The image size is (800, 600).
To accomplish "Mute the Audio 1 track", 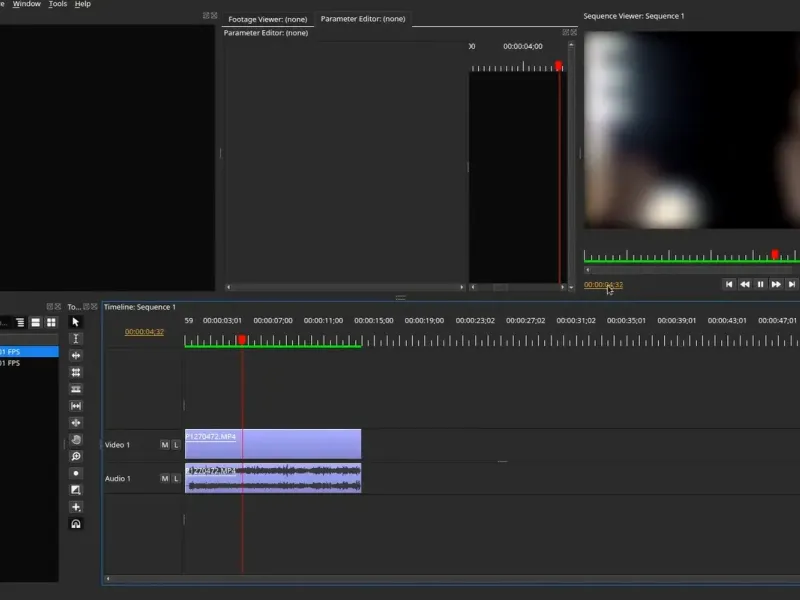I will pyautogui.click(x=165, y=479).
